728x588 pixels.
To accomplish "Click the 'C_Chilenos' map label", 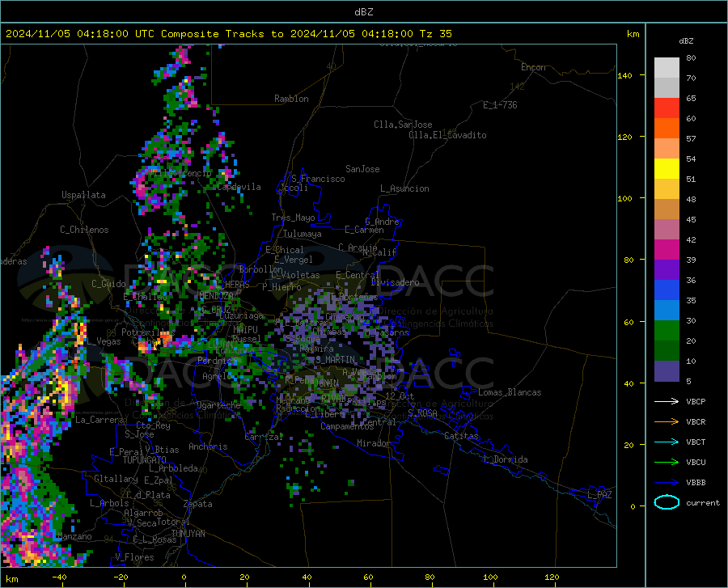I will pyautogui.click(x=84, y=230).
